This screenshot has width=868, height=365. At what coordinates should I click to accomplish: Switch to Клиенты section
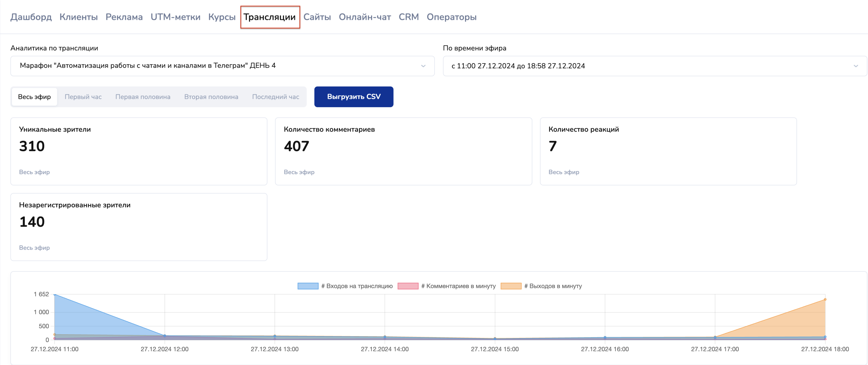pyautogui.click(x=78, y=17)
